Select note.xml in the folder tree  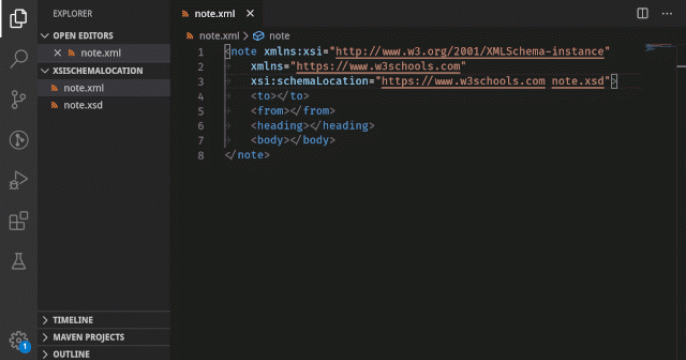[104, 88]
